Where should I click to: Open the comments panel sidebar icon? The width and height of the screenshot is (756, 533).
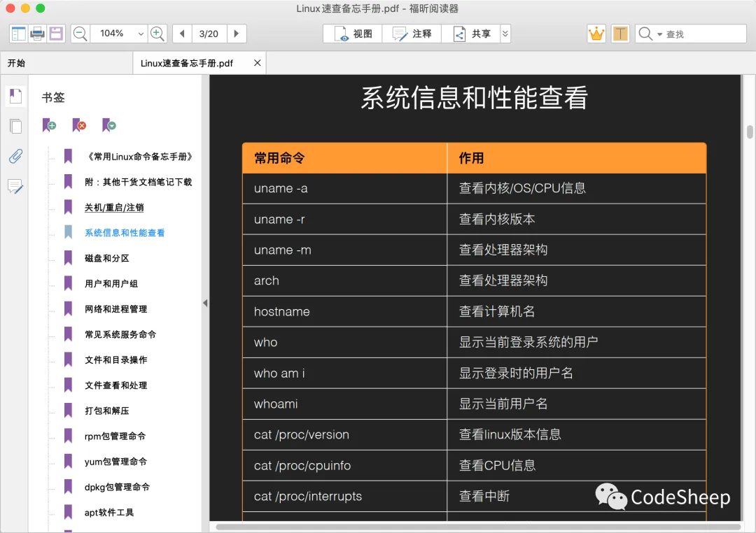15,186
